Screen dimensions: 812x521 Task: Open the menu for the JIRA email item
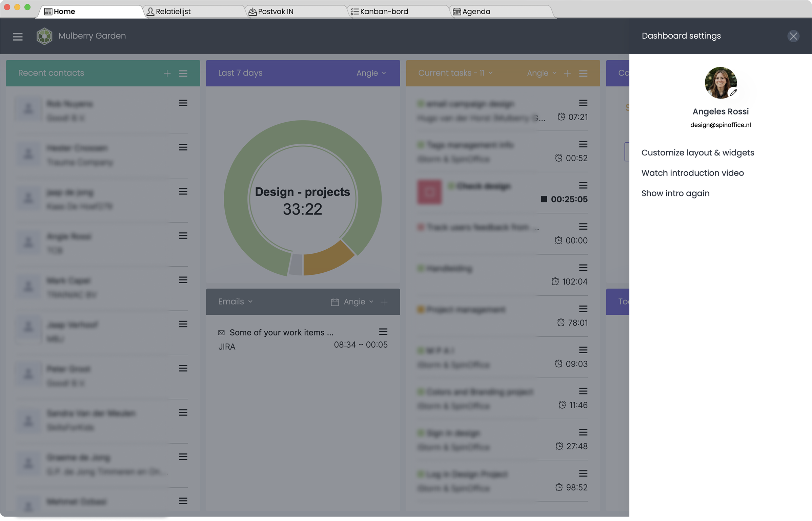[383, 332]
